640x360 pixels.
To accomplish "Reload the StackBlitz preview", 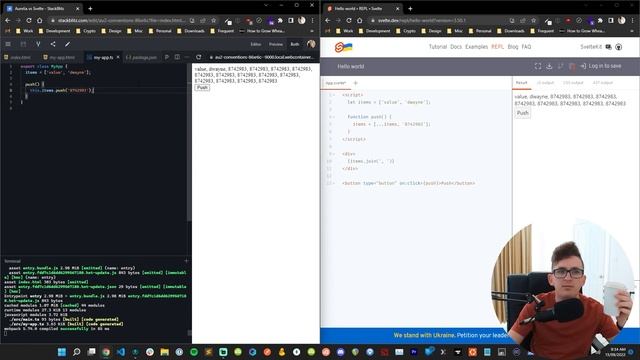I will coord(198,57).
